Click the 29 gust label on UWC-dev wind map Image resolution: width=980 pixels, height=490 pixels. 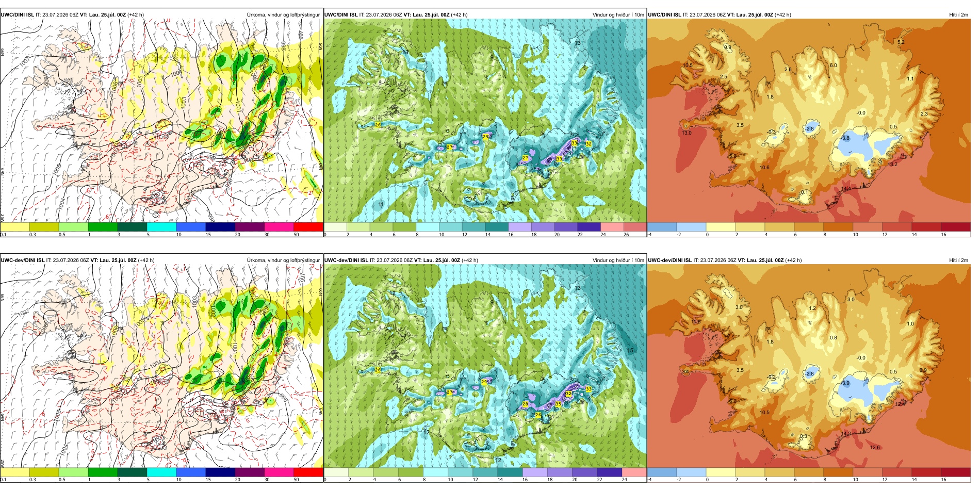tap(484, 382)
